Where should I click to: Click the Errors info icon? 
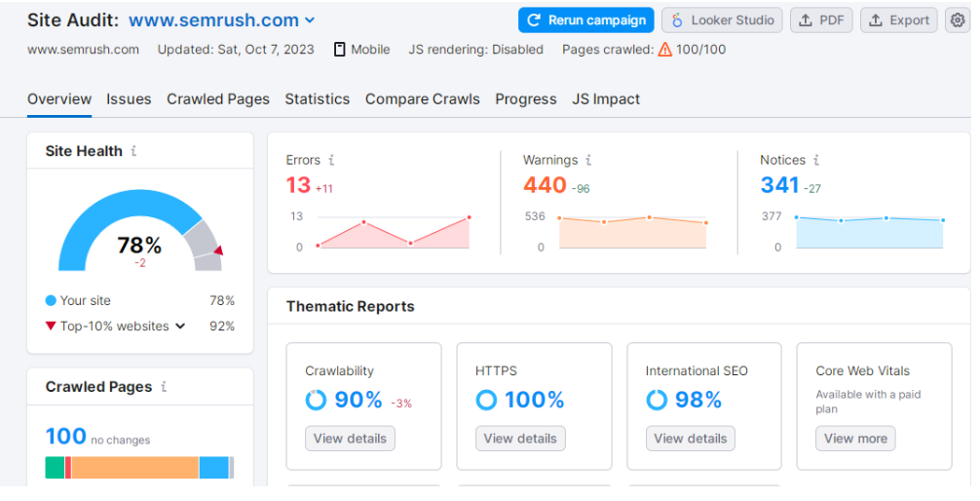[x=331, y=160]
